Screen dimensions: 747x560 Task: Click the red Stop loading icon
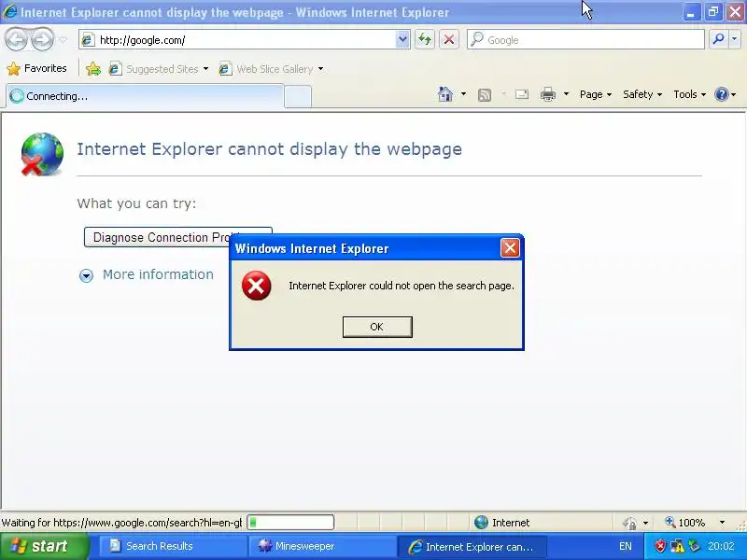[448, 39]
